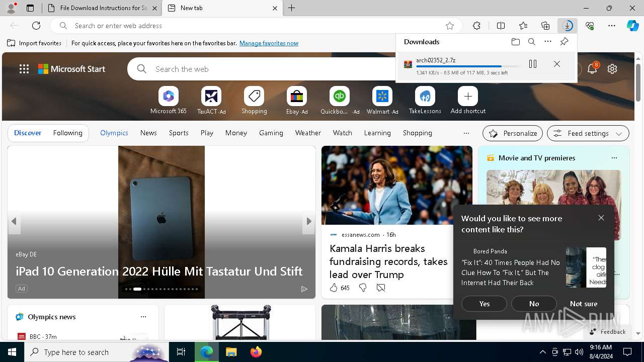Open Browser essentials heart icon
The height and width of the screenshot is (362, 644).
click(590, 26)
